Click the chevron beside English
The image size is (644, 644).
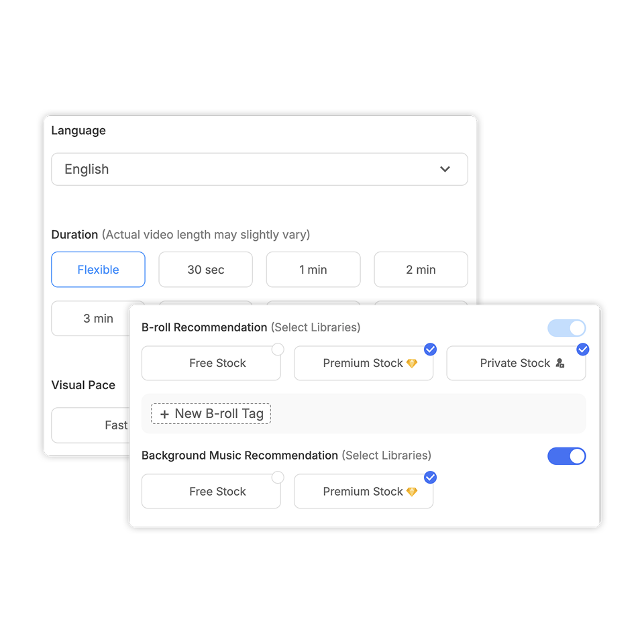(x=445, y=169)
